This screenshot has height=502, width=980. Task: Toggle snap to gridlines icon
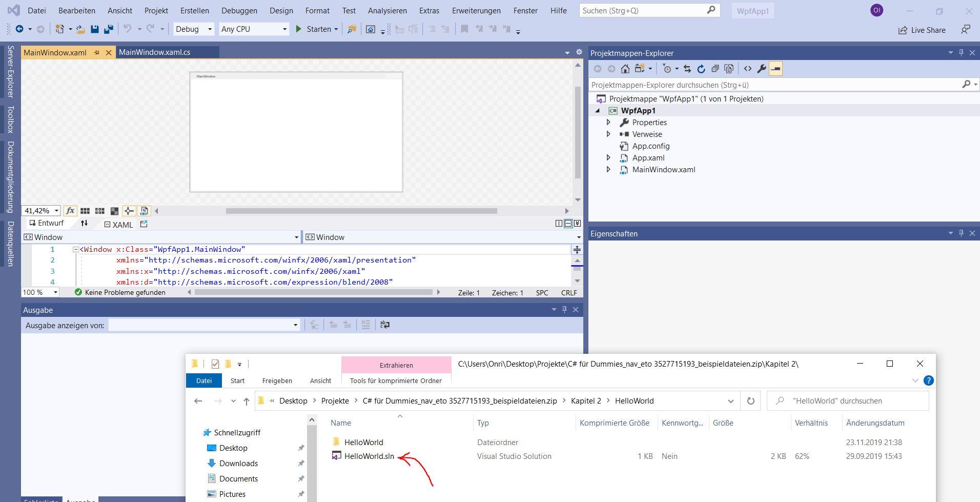pyautogui.click(x=100, y=211)
